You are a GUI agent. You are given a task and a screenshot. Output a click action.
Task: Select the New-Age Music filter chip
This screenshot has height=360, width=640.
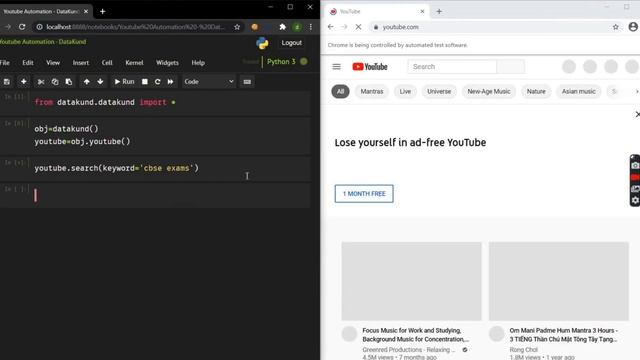tap(489, 91)
